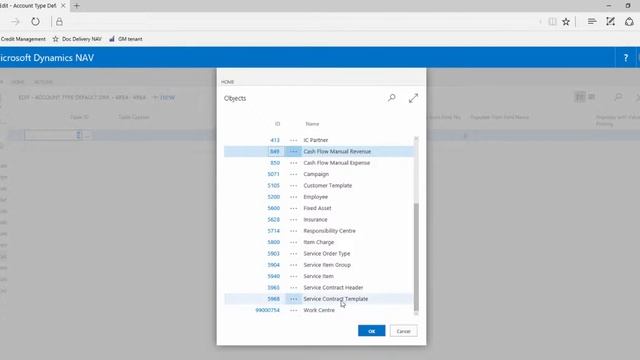
Task: Open row menu for Service Contract Header
Action: pos(293,288)
